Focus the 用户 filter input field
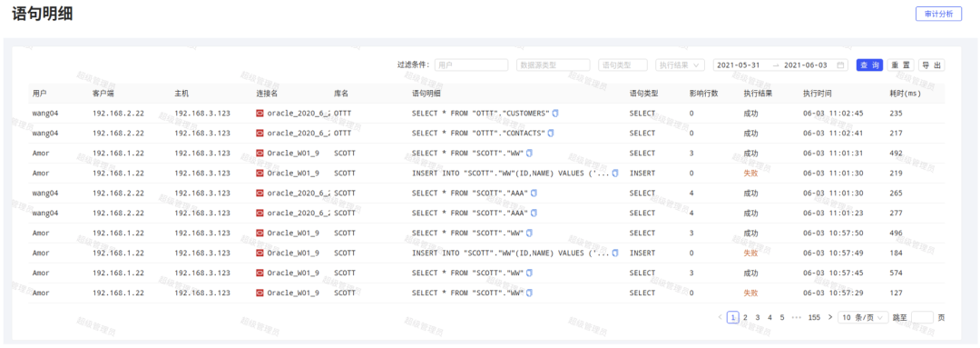This screenshot has height=348, width=980. [x=471, y=65]
